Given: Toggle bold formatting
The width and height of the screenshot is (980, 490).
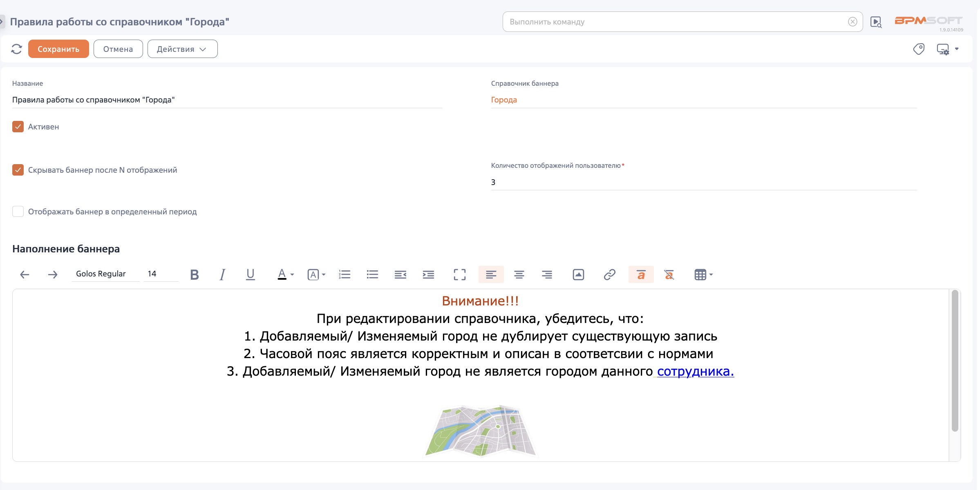Looking at the screenshot, I should (x=195, y=274).
